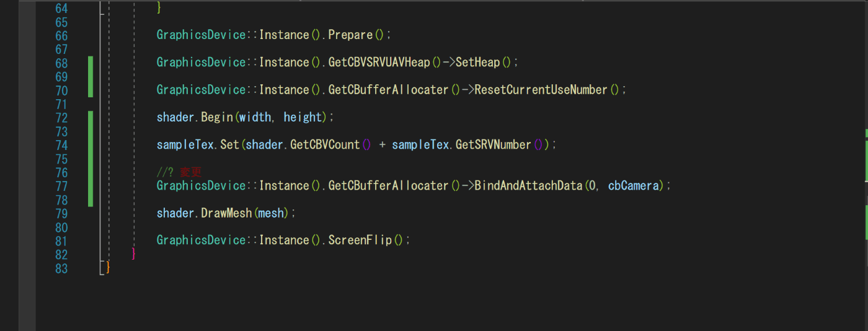Click line number 83 in the gutter
Viewport: 868px width, 331px height.
pyautogui.click(x=61, y=267)
